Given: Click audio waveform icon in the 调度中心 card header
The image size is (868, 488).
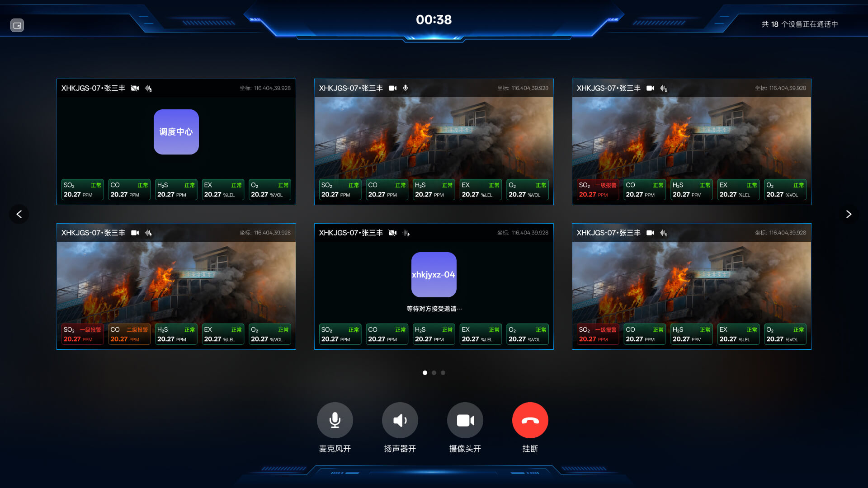Looking at the screenshot, I should tap(148, 88).
